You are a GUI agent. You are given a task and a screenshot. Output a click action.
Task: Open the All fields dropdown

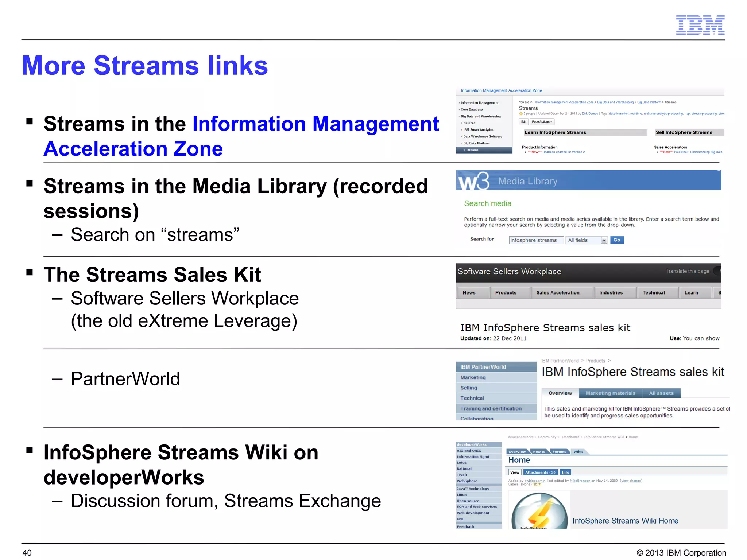coord(587,240)
